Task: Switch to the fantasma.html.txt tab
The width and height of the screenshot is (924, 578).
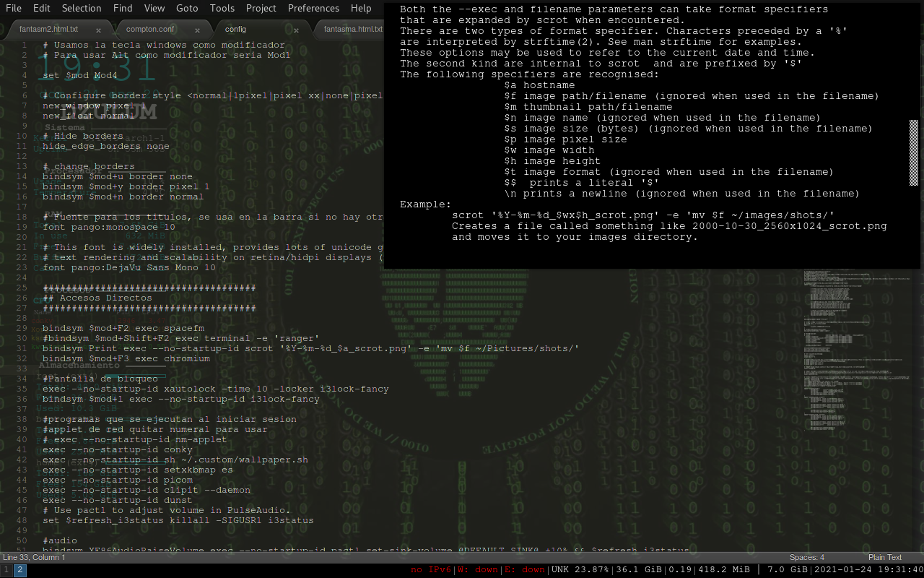Action: [353, 30]
